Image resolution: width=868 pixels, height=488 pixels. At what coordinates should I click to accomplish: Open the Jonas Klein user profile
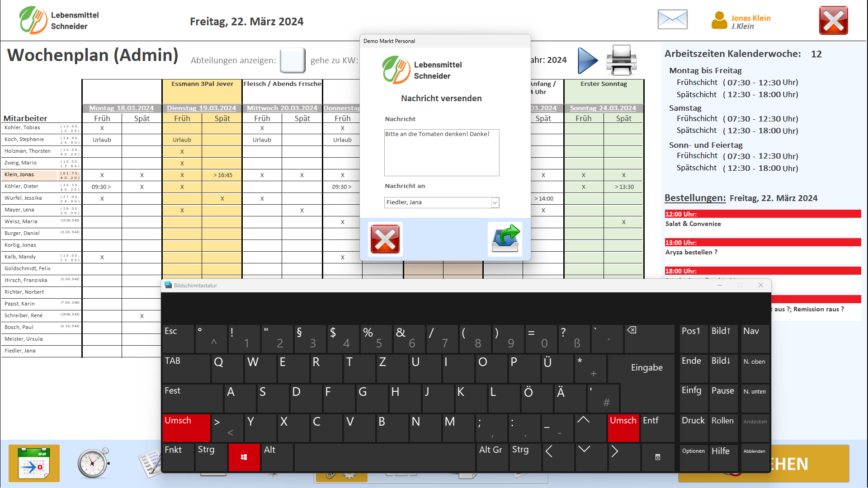(741, 21)
